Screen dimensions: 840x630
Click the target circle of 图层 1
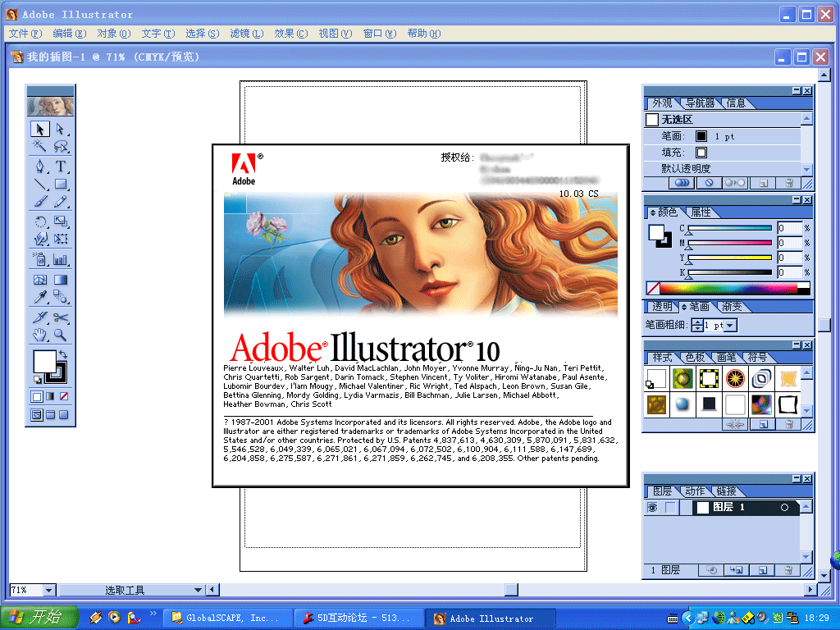click(784, 507)
